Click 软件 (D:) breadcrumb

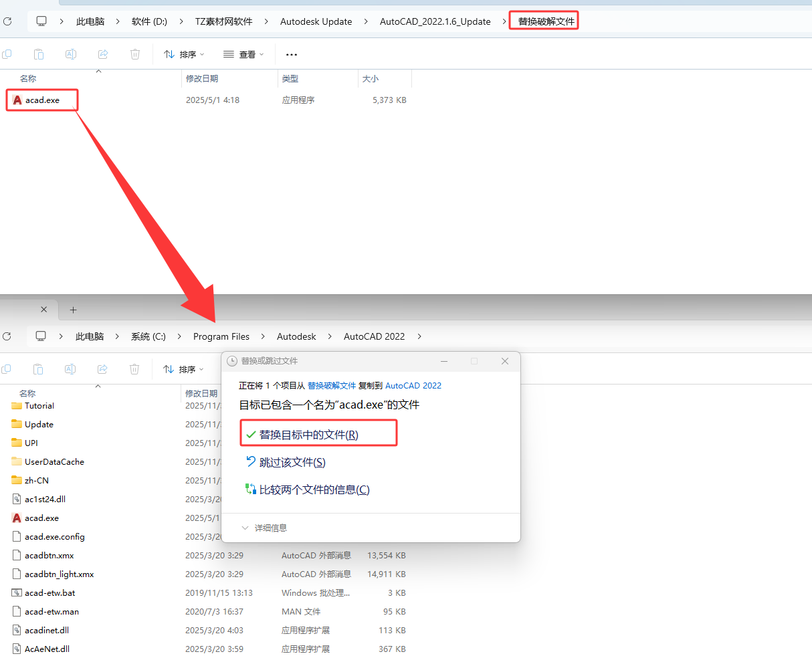(149, 21)
